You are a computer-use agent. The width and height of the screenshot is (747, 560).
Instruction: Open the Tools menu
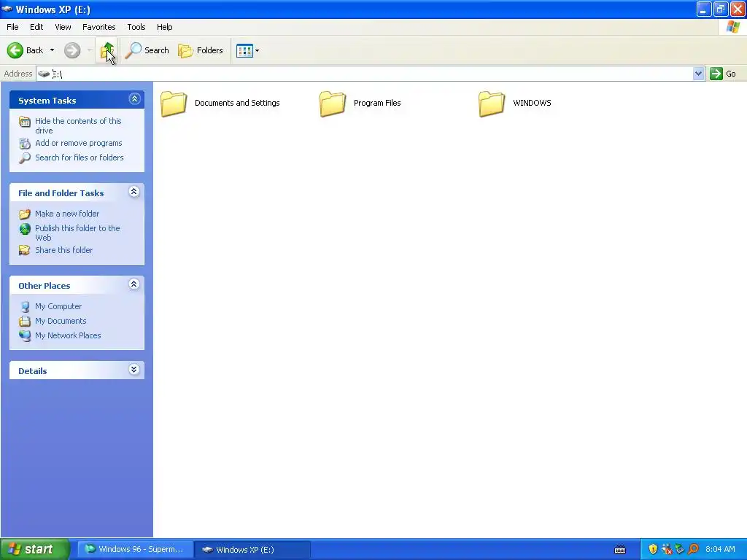point(136,27)
